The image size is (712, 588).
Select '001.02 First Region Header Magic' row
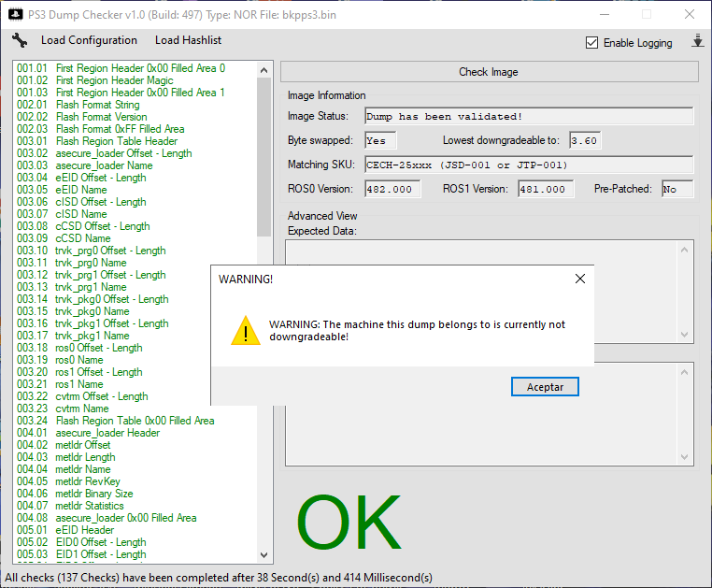95,80
